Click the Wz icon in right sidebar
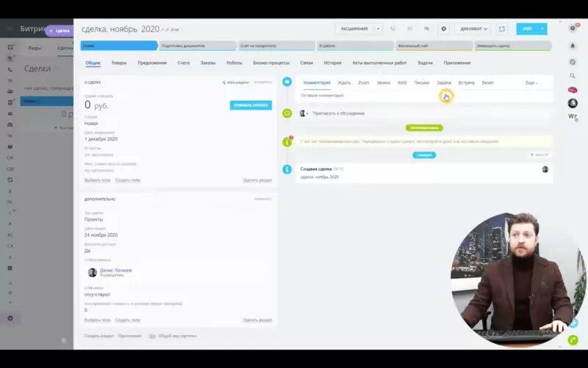Image resolution: width=588 pixels, height=368 pixels. pyautogui.click(x=573, y=116)
